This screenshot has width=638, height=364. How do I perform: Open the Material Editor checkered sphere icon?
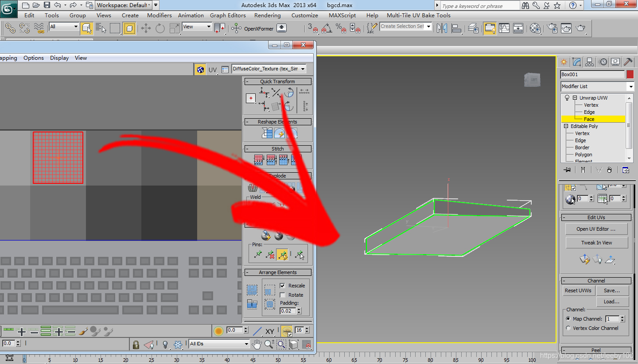pos(536,28)
